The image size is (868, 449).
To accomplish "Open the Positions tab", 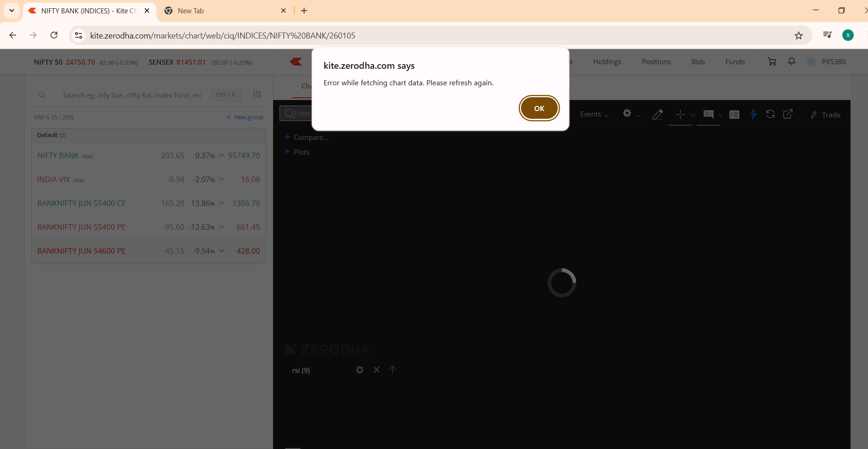I will [656, 62].
